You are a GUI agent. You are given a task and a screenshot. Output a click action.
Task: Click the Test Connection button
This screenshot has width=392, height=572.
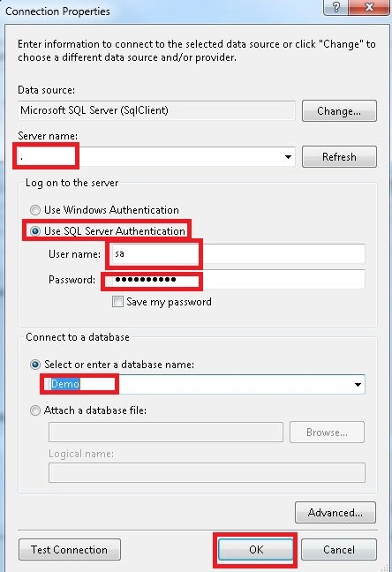pos(70,549)
